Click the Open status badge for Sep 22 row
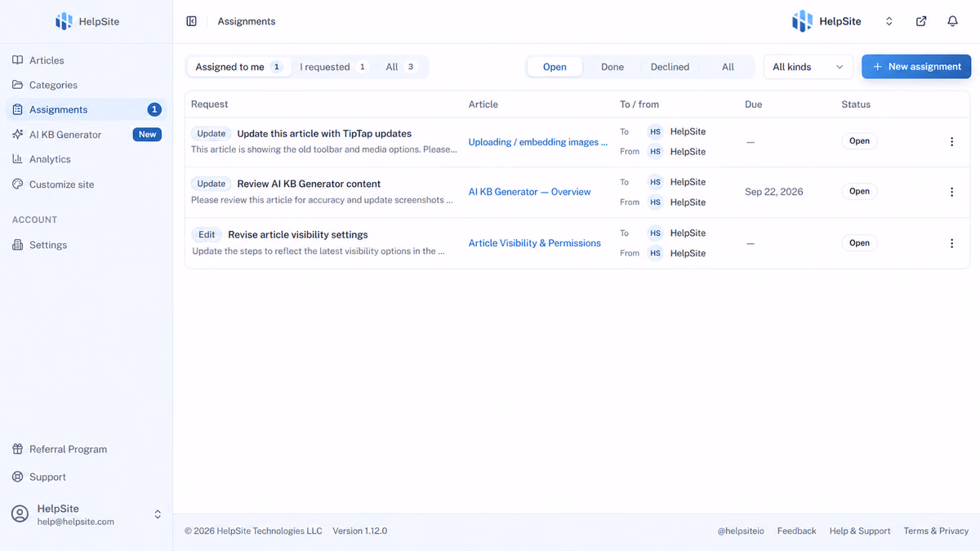The height and width of the screenshot is (551, 980). click(x=859, y=192)
